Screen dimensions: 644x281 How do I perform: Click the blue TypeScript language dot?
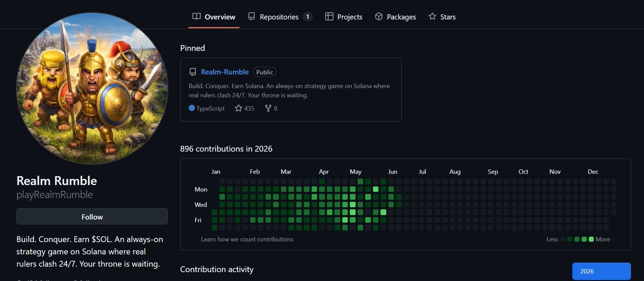[x=192, y=108]
